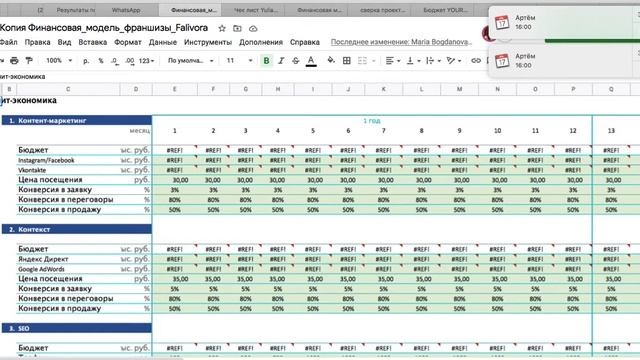Click the 2. Контекст section header
Viewport: 640px width, 360px height.
(x=77, y=229)
